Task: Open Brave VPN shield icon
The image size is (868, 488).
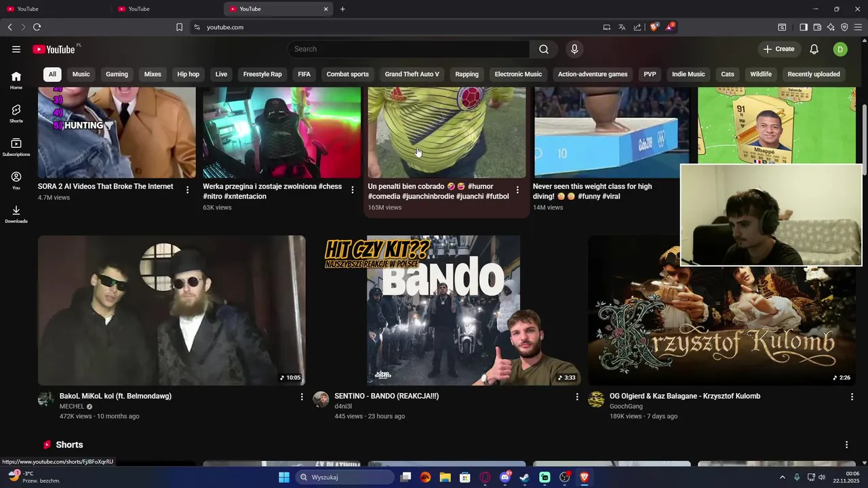Action: pos(844,27)
